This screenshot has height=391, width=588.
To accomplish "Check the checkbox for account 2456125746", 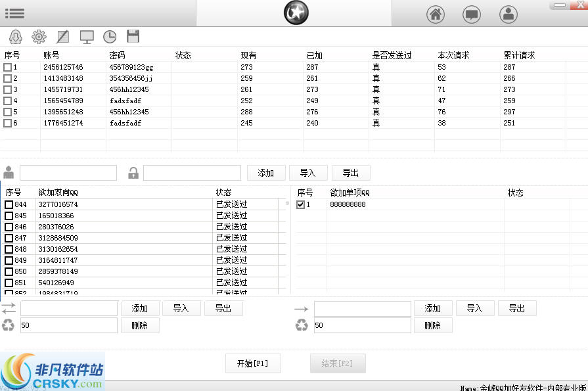I will 9,66.
